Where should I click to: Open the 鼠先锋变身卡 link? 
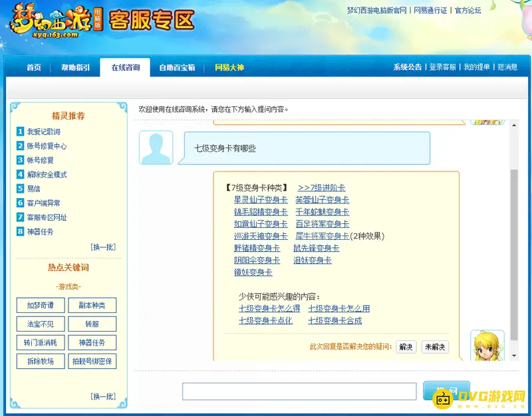pyautogui.click(x=317, y=248)
